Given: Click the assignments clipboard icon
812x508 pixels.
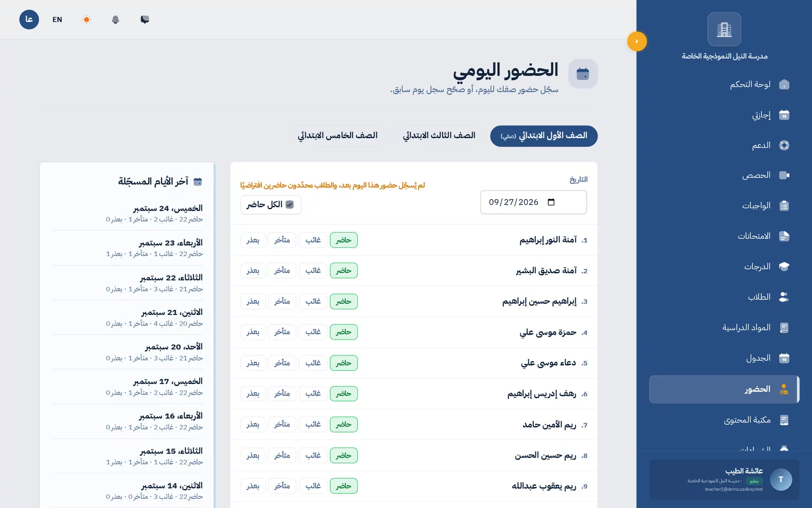Looking at the screenshot, I should (x=784, y=206).
